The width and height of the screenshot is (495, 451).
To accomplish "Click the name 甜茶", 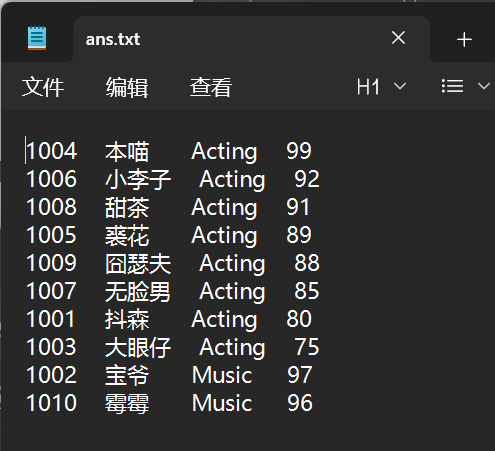I will click(127, 207).
